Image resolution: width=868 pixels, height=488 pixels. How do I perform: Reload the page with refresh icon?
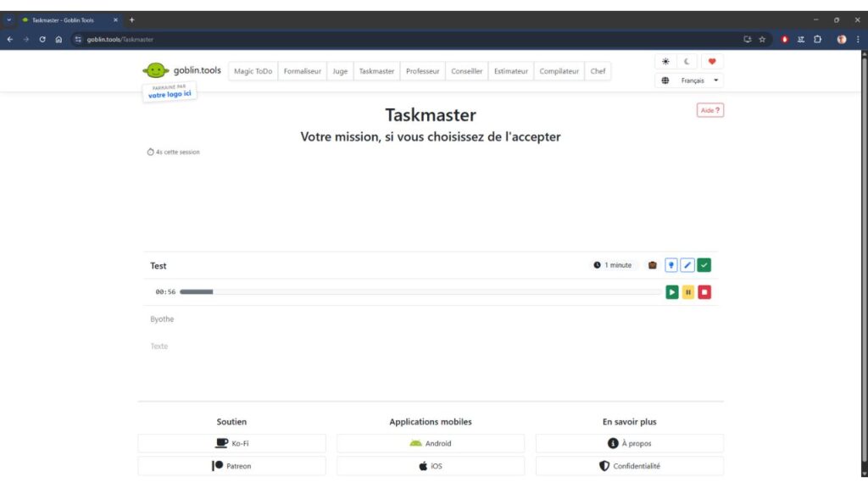click(x=42, y=39)
